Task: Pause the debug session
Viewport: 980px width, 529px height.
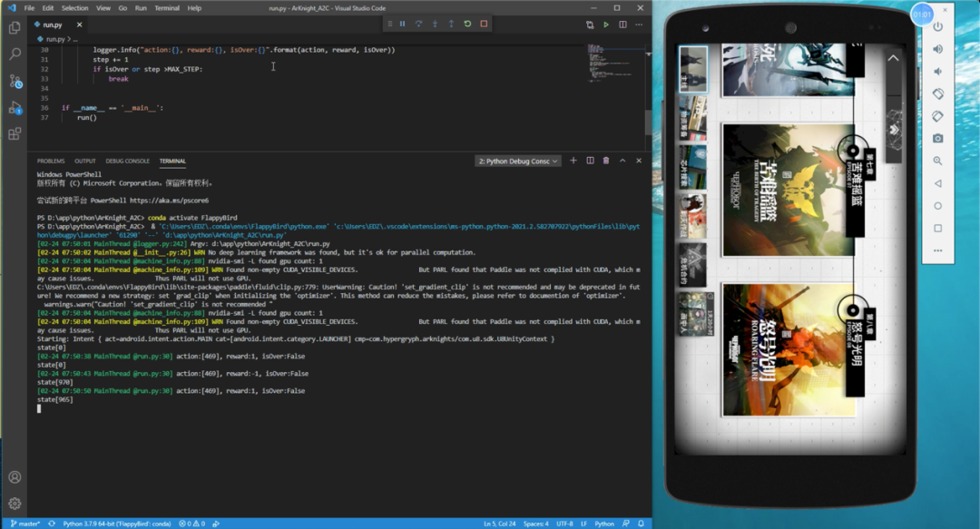Action: coord(403,24)
